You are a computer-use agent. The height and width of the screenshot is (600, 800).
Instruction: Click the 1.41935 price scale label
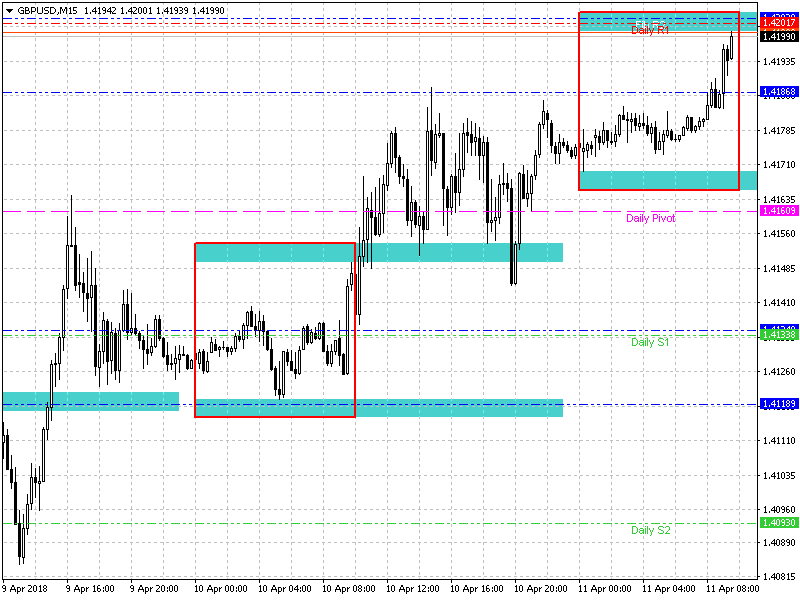coord(778,62)
